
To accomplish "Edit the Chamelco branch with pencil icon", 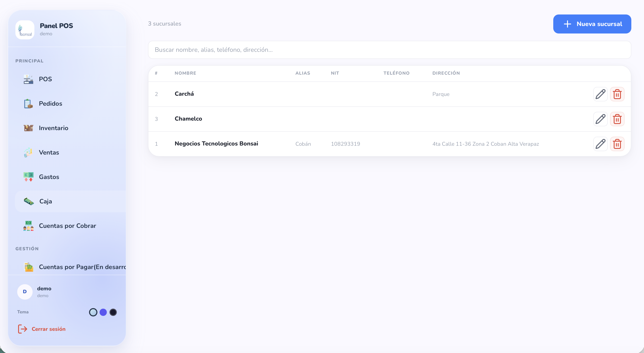I will coord(600,119).
